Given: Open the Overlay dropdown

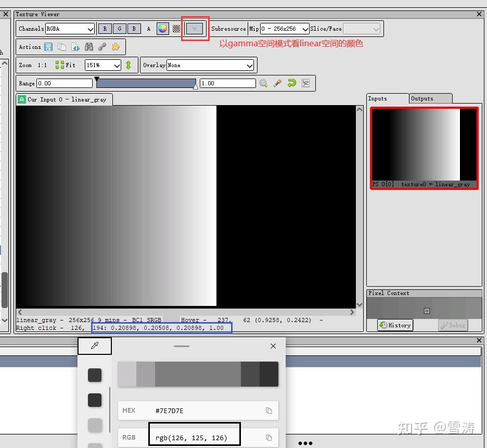Looking at the screenshot, I should pos(210,65).
